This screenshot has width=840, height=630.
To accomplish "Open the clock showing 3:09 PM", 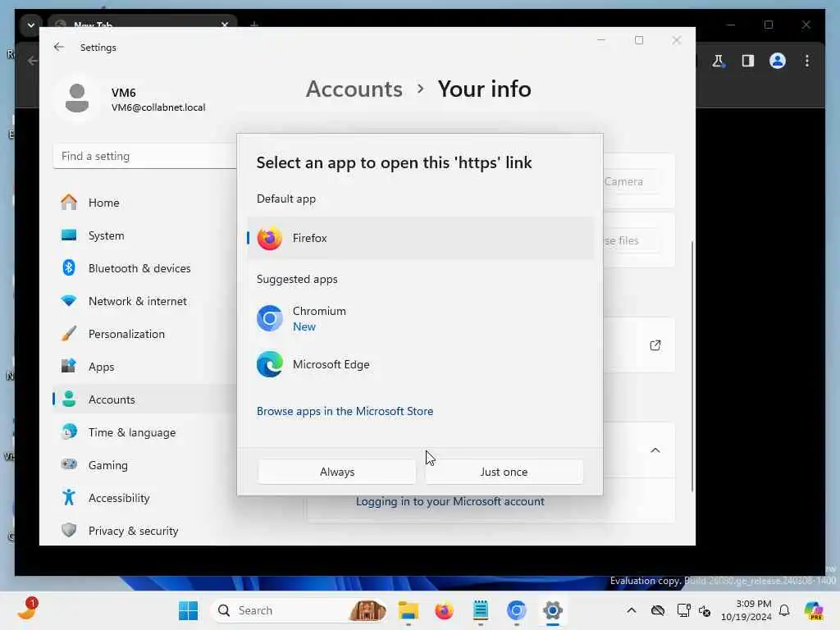I will click(746, 610).
